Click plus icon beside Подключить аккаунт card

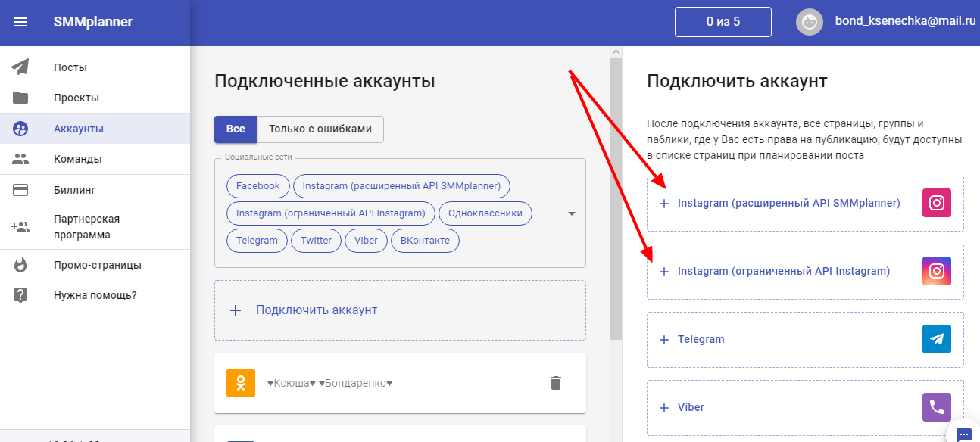coord(236,310)
